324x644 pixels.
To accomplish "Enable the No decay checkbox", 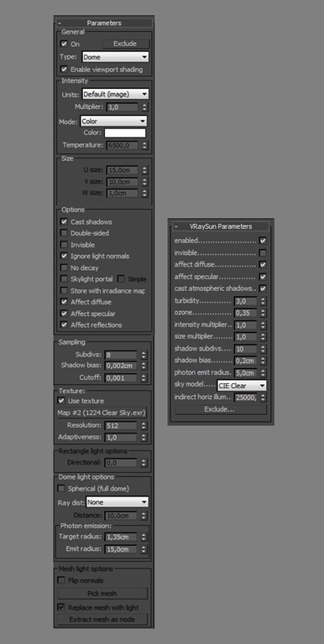I will pos(64,267).
